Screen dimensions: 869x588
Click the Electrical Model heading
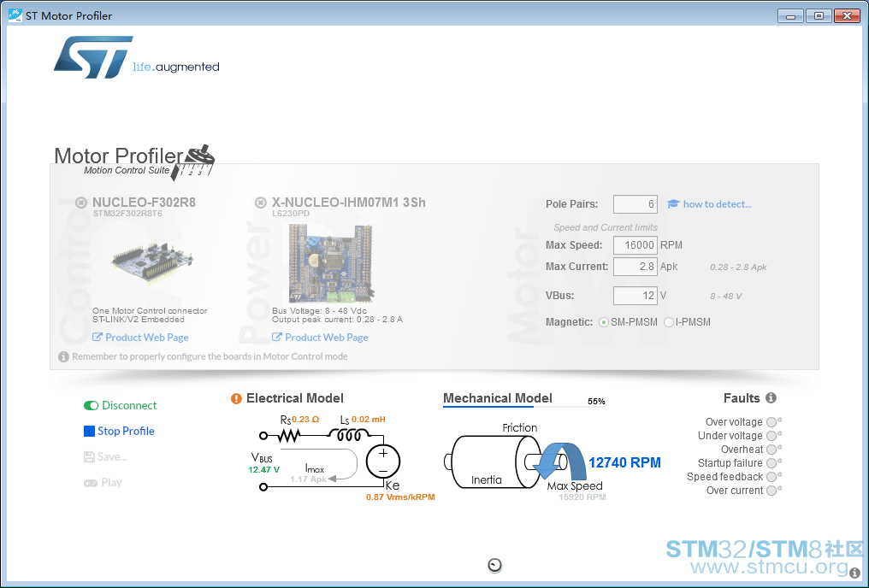pyautogui.click(x=295, y=398)
